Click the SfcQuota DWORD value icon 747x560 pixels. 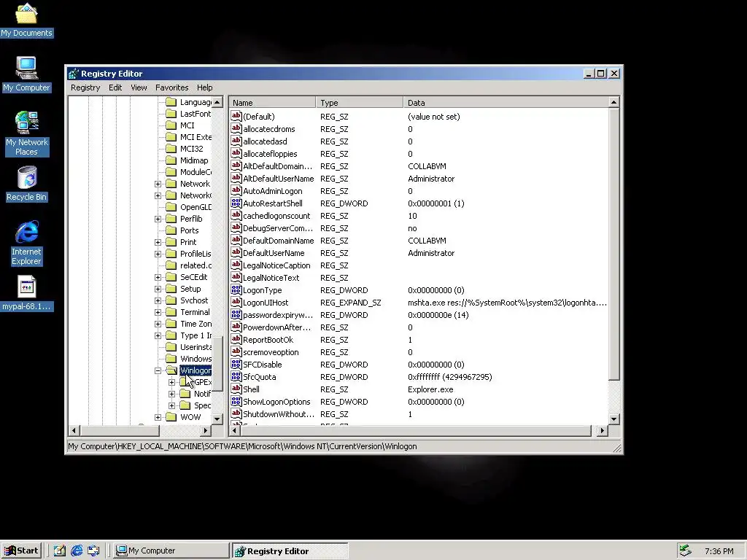coord(236,377)
